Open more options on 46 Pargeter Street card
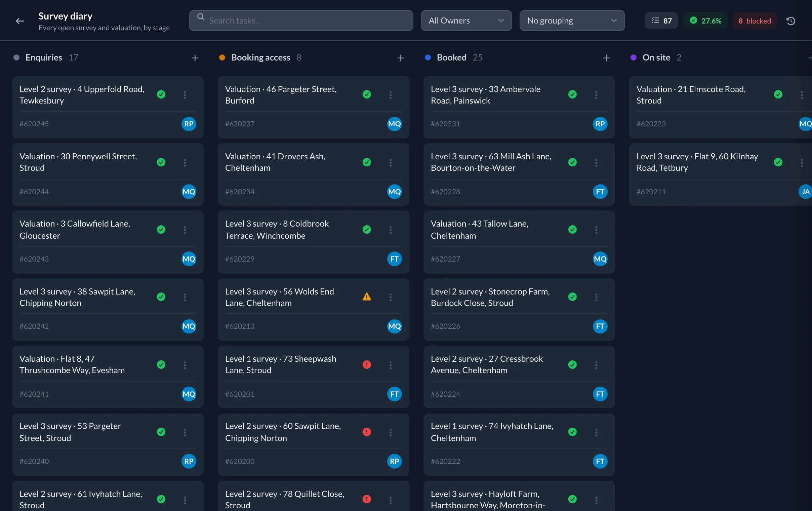 [391, 95]
